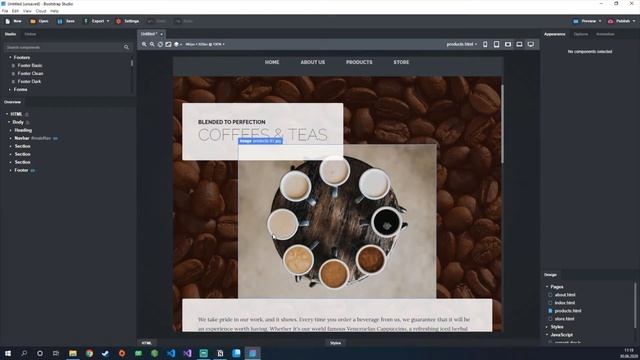Open purple Visual Studio from taskbar
This screenshot has width=640, height=360.
click(187, 353)
